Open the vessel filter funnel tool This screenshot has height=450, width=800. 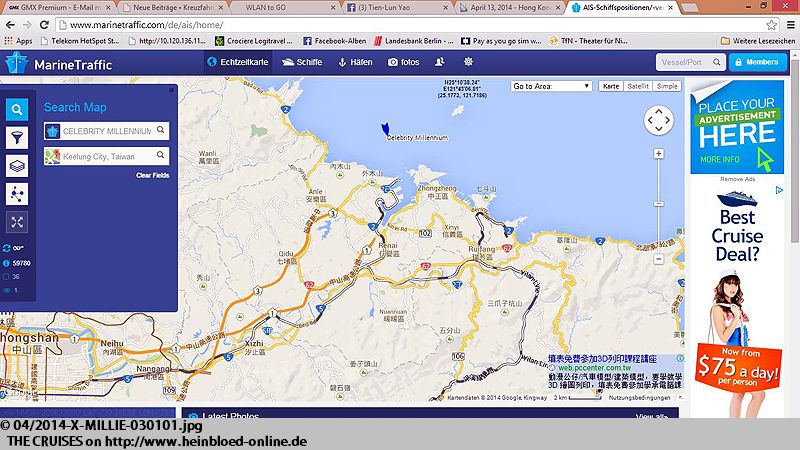(x=17, y=138)
